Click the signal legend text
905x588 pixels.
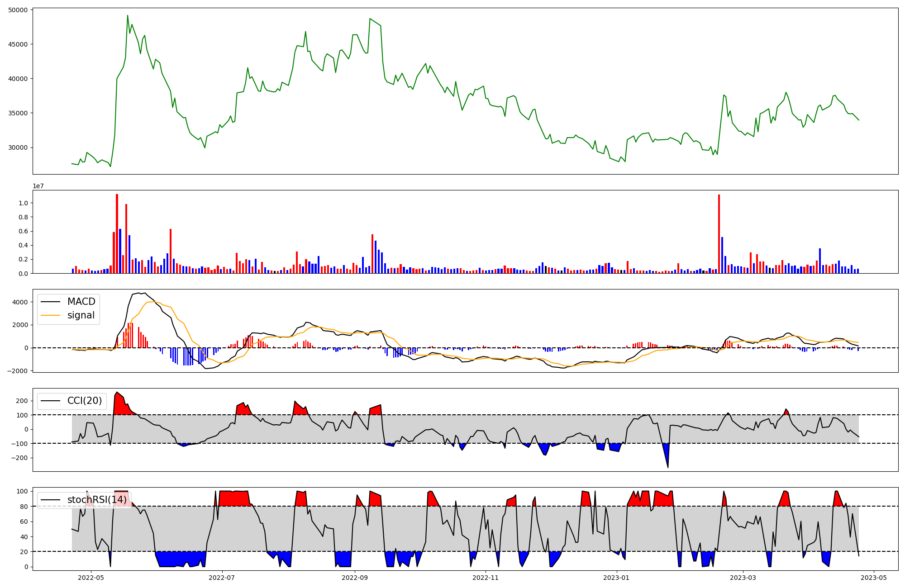click(81, 315)
